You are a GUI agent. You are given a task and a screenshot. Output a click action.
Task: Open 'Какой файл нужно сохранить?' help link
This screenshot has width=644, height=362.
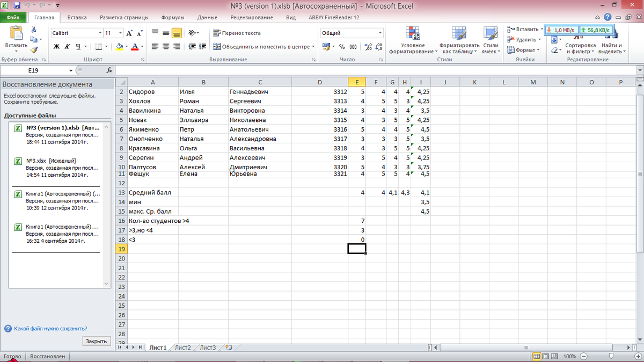tap(50, 328)
